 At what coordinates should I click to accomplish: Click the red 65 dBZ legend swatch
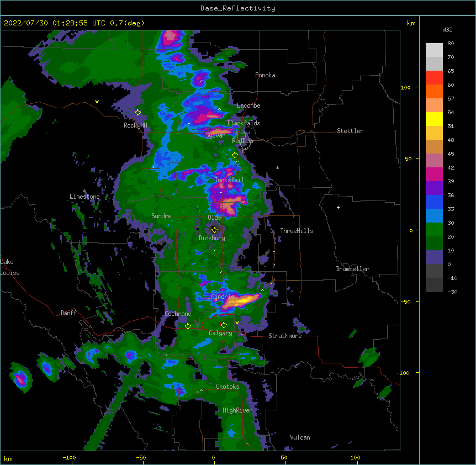(434, 77)
